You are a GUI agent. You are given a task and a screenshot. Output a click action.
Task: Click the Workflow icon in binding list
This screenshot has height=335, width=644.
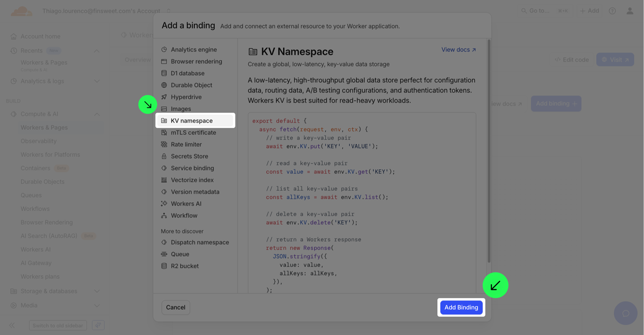point(164,215)
